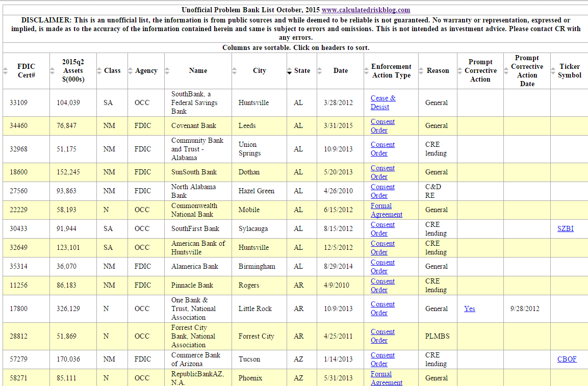
Task: Click sort arrows for Prompt Corrective Action Date
Action: 506,71
